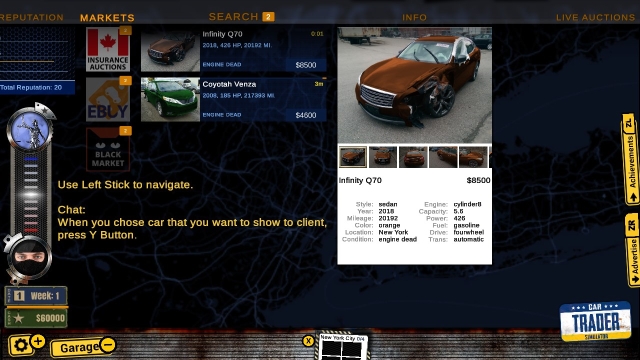Click the Car Trader Simulator logo
Image resolution: width=640 pixels, height=360 pixels.
tap(596, 321)
